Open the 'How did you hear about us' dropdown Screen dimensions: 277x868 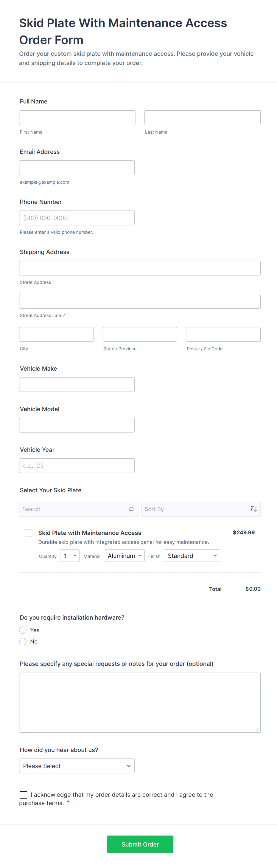click(x=77, y=766)
